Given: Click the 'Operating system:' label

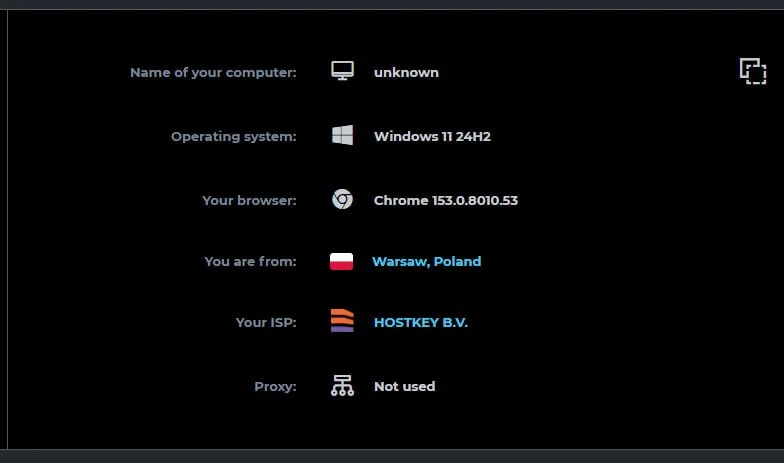Looking at the screenshot, I should tap(234, 136).
